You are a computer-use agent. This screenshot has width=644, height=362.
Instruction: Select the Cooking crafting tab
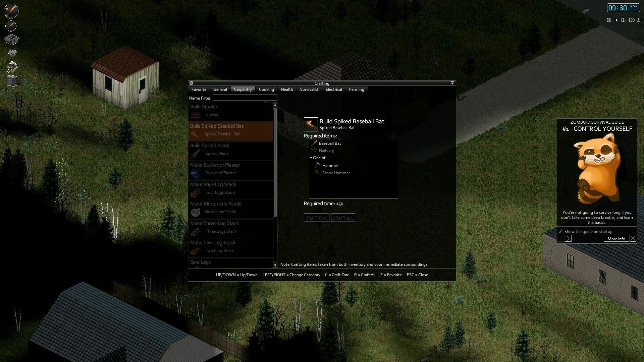[x=266, y=89]
